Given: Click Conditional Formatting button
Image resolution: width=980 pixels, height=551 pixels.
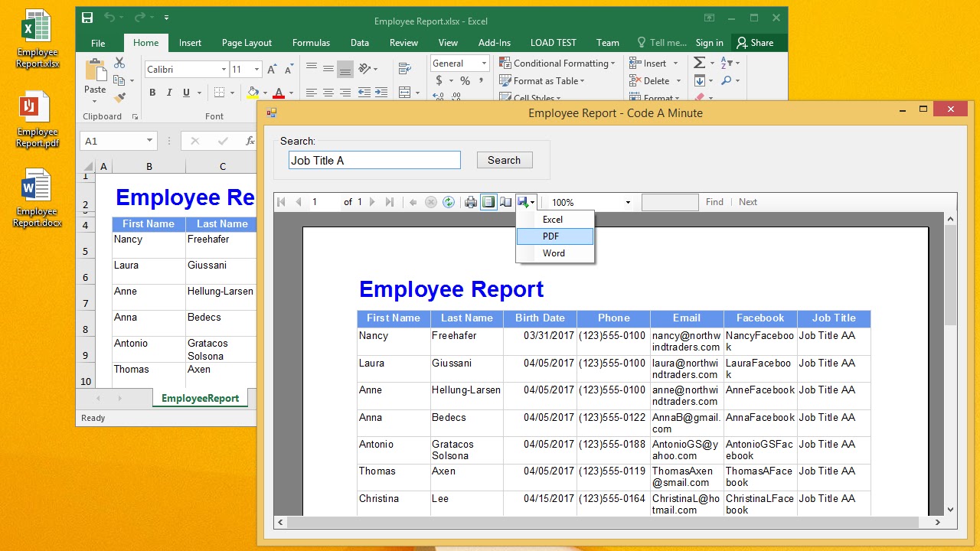Looking at the screenshot, I should click(x=557, y=64).
